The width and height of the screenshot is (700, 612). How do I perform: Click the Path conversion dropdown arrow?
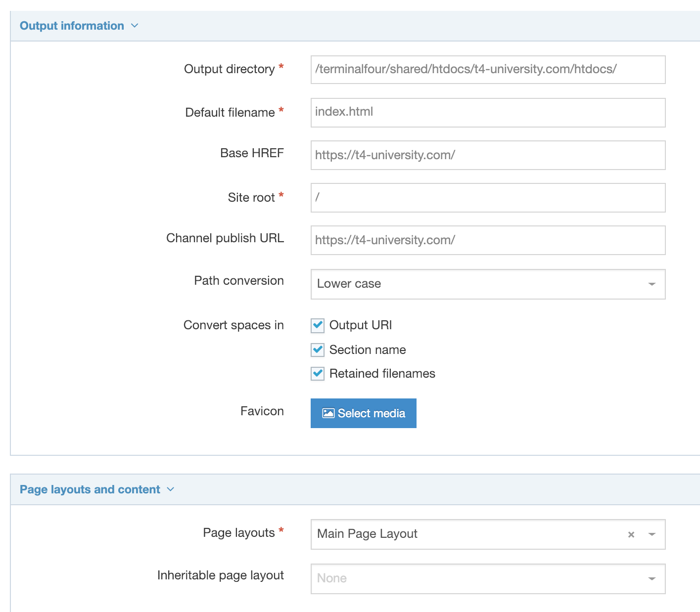click(652, 284)
